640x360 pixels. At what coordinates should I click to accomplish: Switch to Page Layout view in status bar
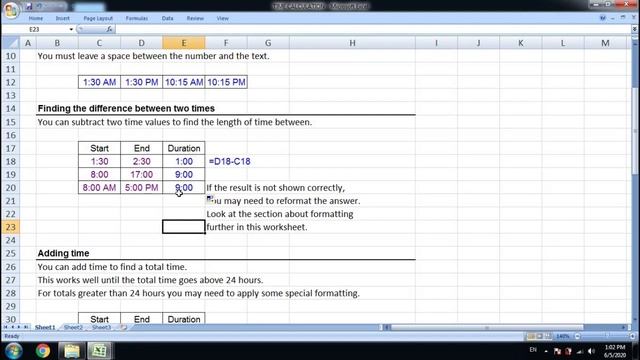540,336
